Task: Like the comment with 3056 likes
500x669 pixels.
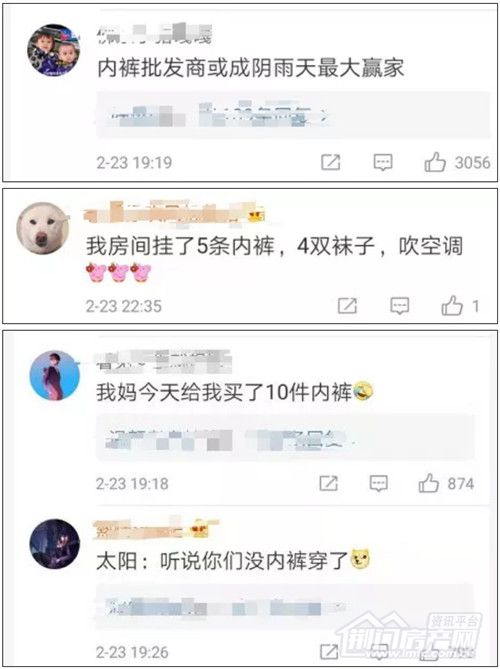Action: tap(435, 163)
